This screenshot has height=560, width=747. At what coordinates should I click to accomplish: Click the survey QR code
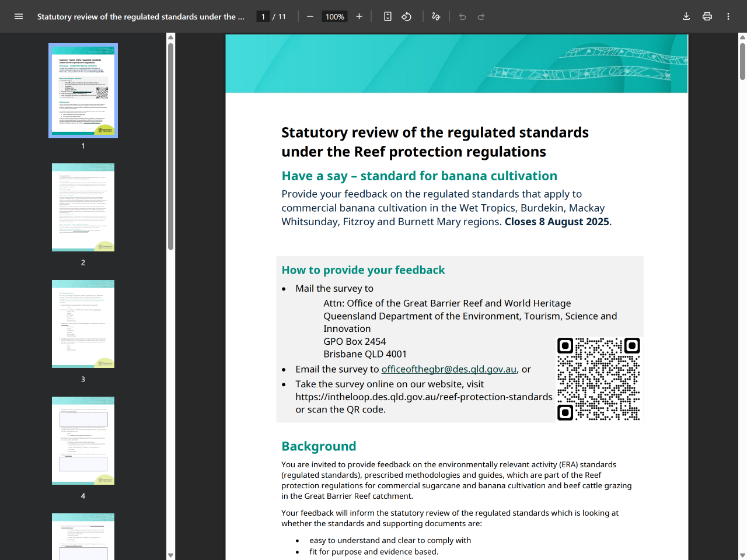click(x=598, y=379)
